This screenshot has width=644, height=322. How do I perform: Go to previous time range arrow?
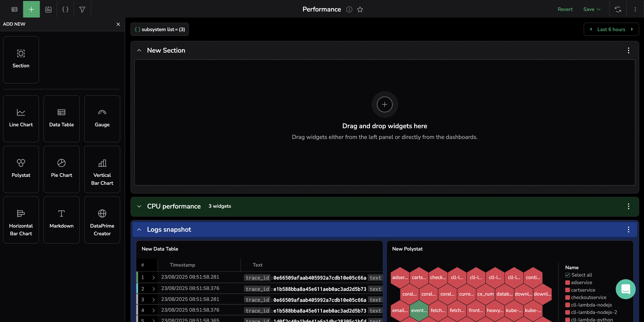click(x=591, y=29)
